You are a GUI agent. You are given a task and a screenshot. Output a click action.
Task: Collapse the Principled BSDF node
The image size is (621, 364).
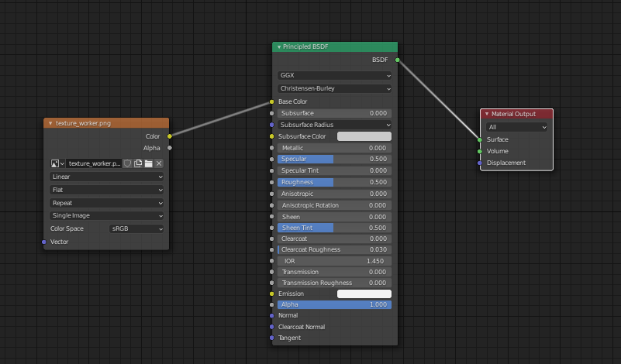click(279, 47)
